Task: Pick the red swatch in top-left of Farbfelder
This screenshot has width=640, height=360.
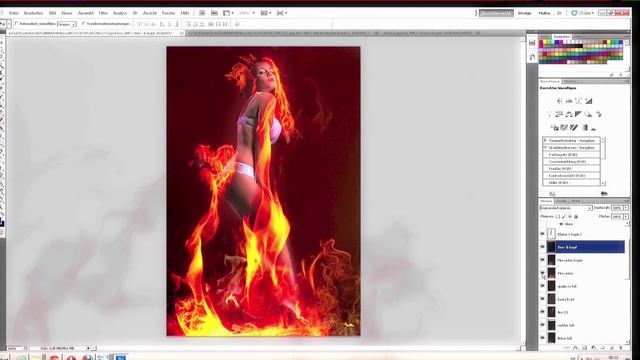Action: point(542,42)
